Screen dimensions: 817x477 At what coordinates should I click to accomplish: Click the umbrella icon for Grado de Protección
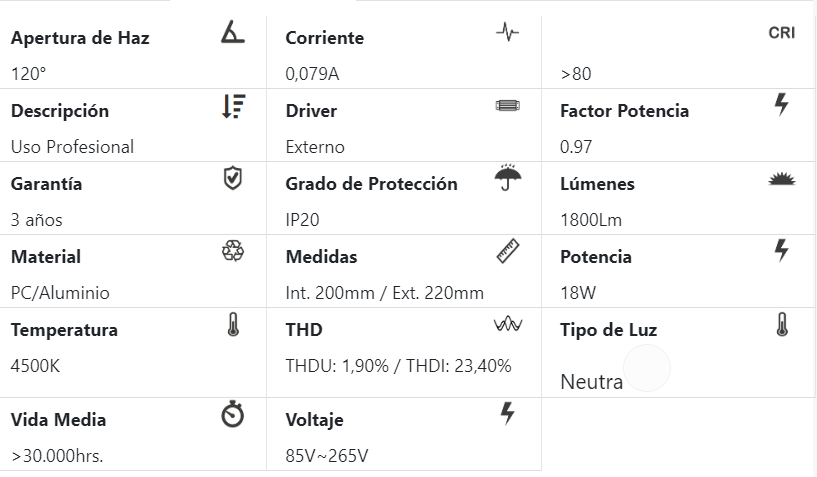click(x=507, y=178)
